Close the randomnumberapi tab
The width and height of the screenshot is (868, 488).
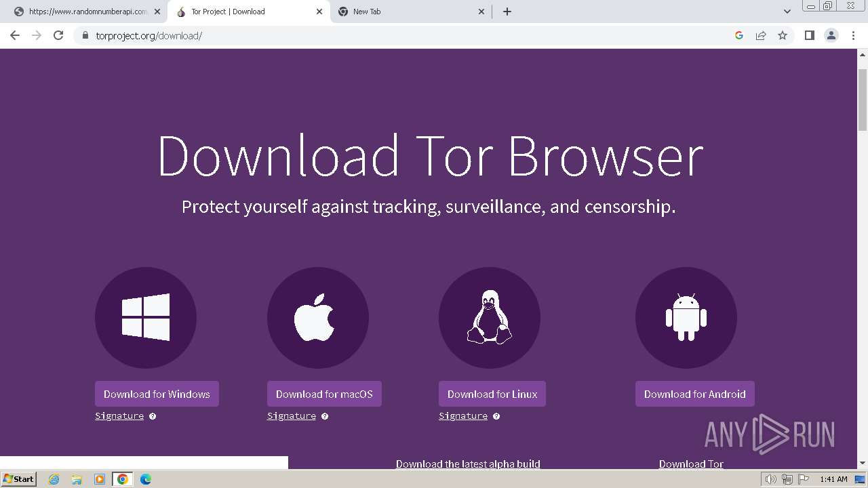[157, 12]
